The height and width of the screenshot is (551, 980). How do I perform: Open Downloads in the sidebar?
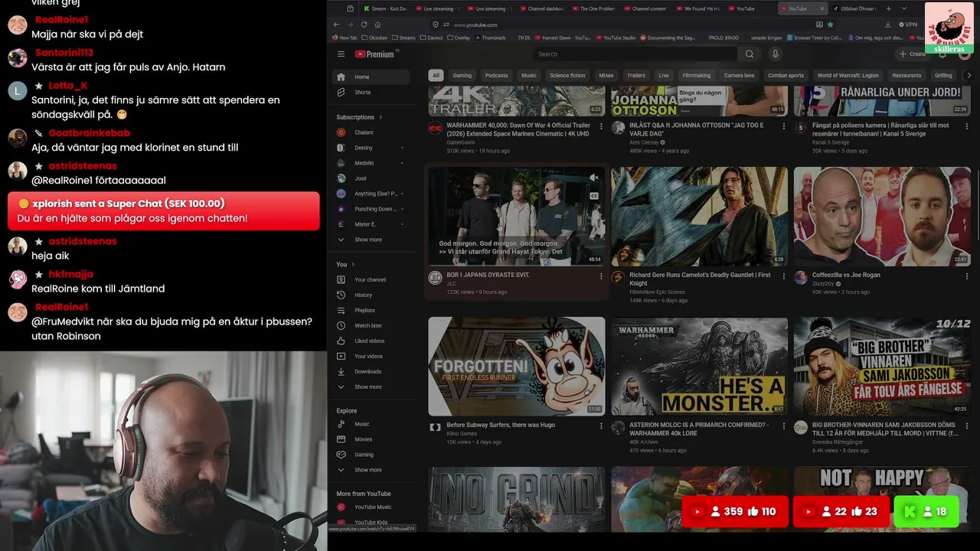371,372
